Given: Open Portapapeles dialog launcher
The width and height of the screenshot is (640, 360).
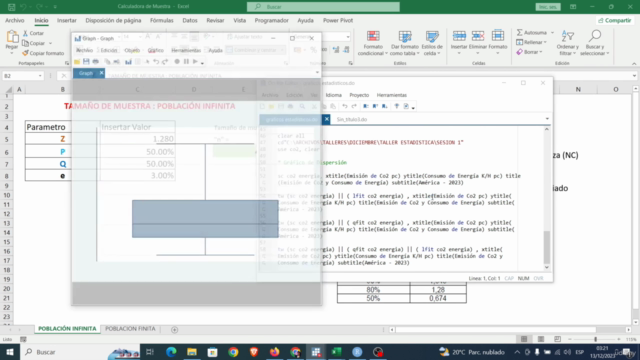Looking at the screenshot, I should (67, 63).
